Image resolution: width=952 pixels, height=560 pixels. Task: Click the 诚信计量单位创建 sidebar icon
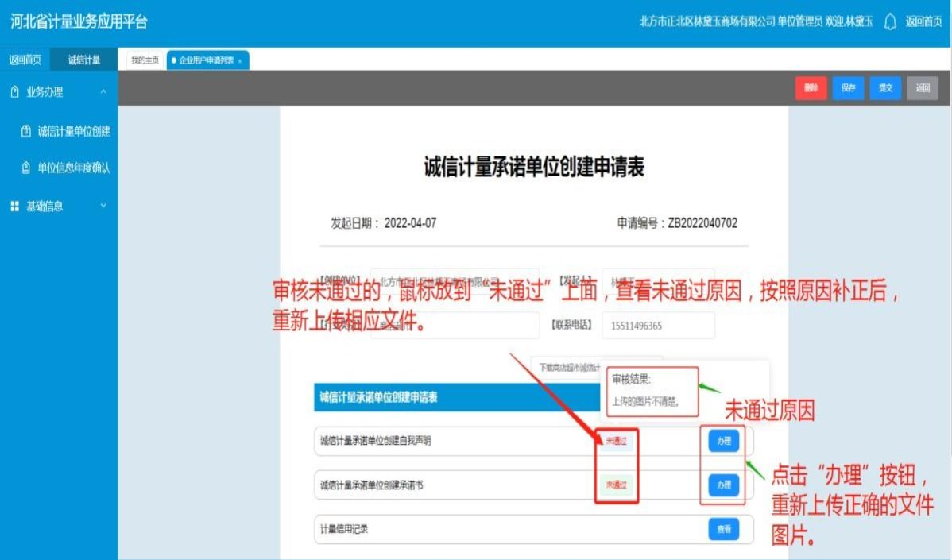pyautogui.click(x=25, y=131)
